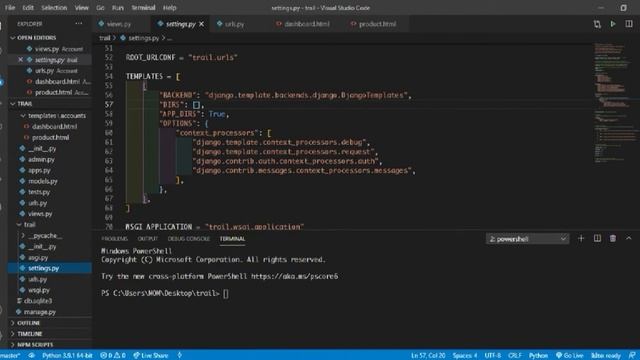The image size is (640, 360).
Task: Switch to the Output panel tab
Action: click(x=147, y=239)
